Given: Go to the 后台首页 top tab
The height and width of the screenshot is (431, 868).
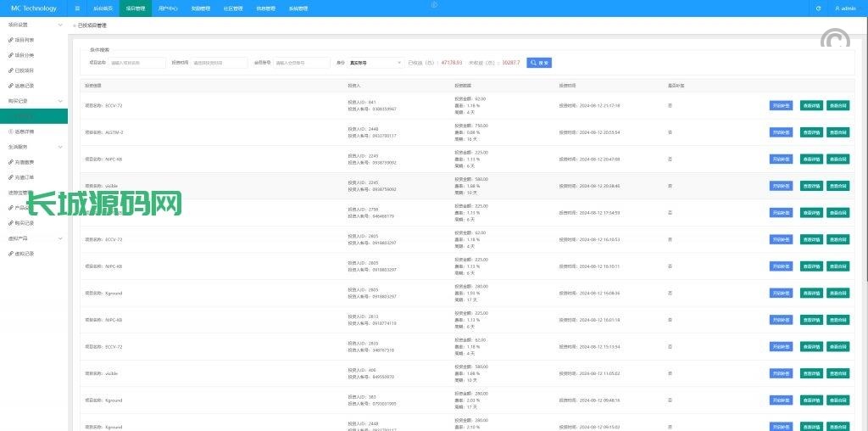Looking at the screenshot, I should coord(103,8).
